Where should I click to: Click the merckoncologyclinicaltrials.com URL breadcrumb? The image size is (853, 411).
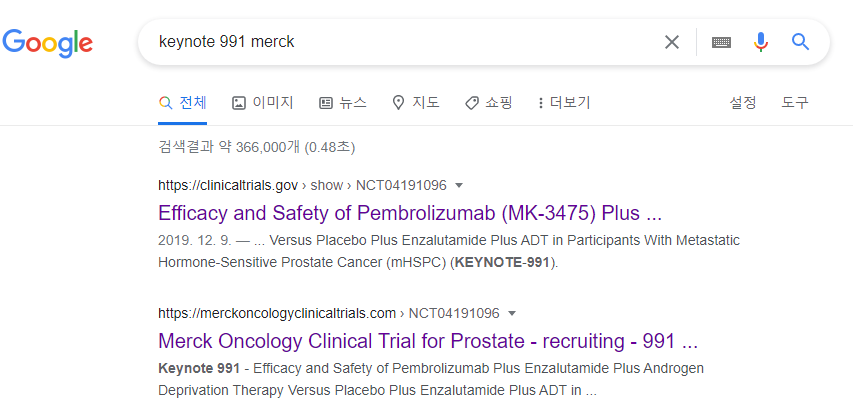(x=329, y=314)
